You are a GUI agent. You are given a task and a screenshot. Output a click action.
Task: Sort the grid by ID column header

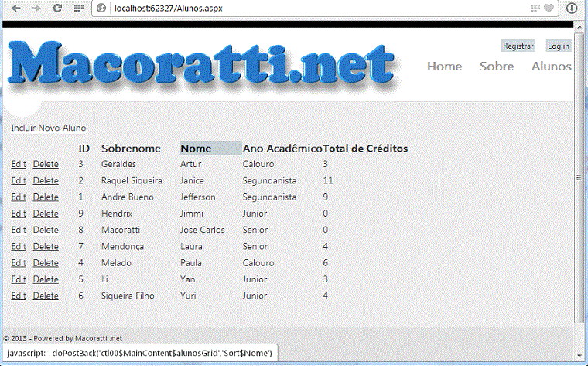(x=84, y=149)
